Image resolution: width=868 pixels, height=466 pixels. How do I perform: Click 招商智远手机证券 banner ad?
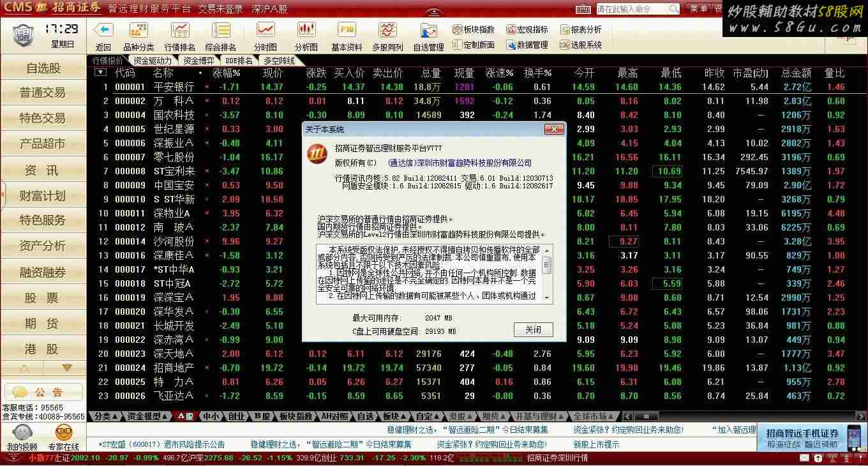coord(812,438)
